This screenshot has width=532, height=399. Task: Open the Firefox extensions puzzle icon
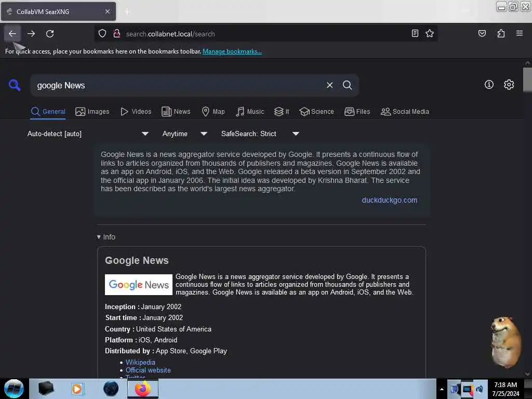501,34
